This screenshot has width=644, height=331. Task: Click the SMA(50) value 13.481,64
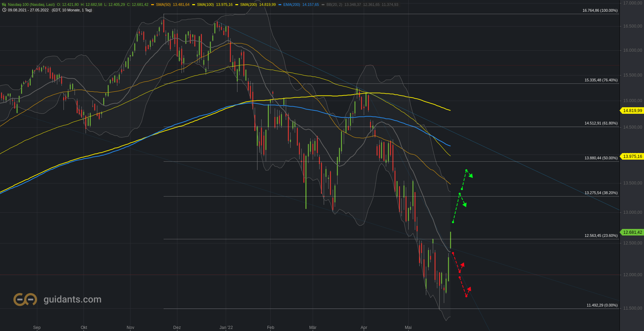[181, 4]
